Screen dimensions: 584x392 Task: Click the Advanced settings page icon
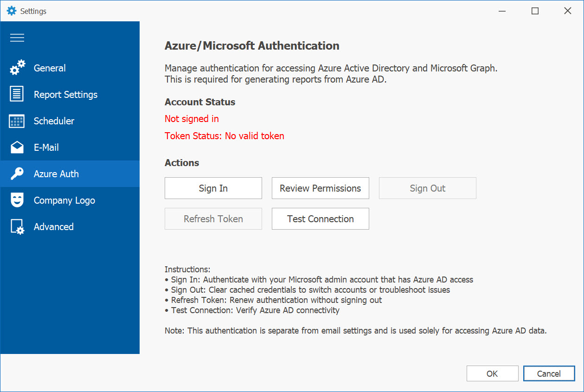tap(17, 227)
